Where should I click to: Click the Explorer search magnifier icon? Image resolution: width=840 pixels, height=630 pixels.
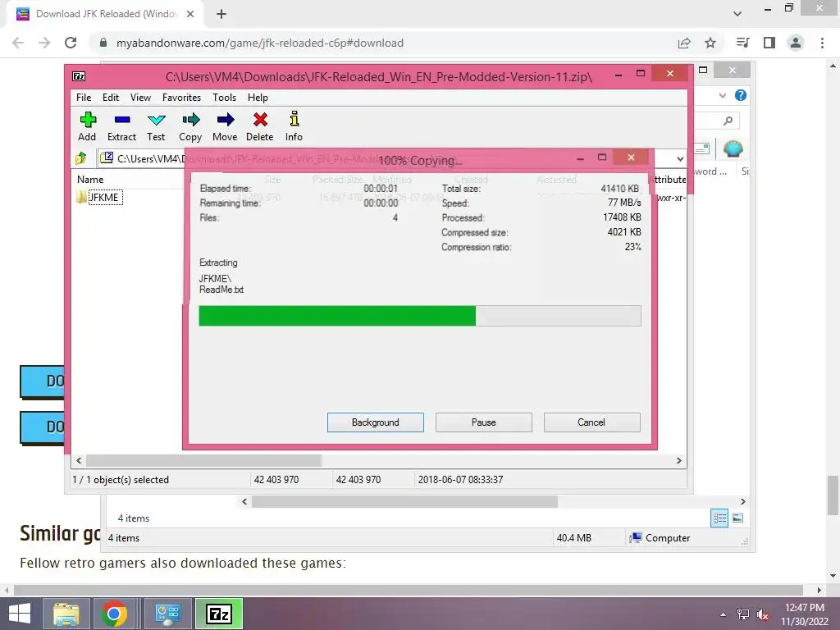[x=728, y=121]
